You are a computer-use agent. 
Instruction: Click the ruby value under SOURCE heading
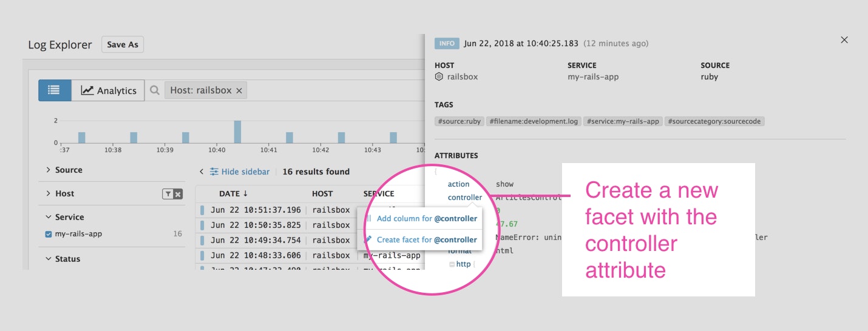[709, 77]
